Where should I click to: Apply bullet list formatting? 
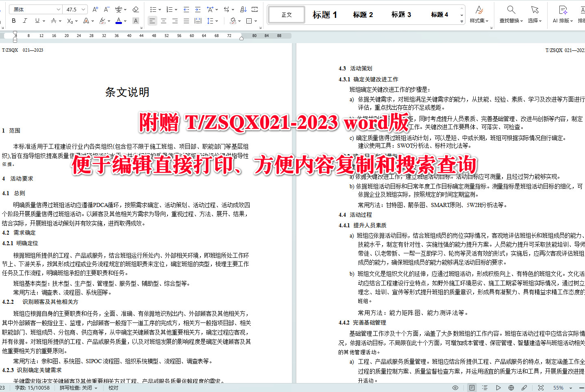click(x=153, y=9)
